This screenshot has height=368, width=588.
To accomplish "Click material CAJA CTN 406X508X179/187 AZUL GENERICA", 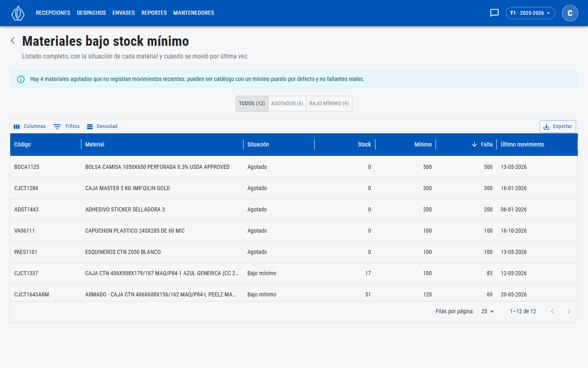I will tap(162, 273).
